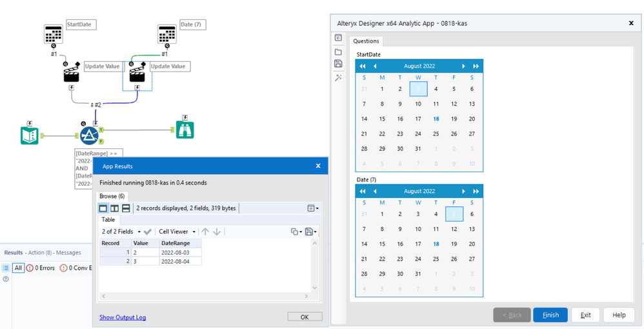Select day 18 in StartDate calendar

[x=436, y=119]
